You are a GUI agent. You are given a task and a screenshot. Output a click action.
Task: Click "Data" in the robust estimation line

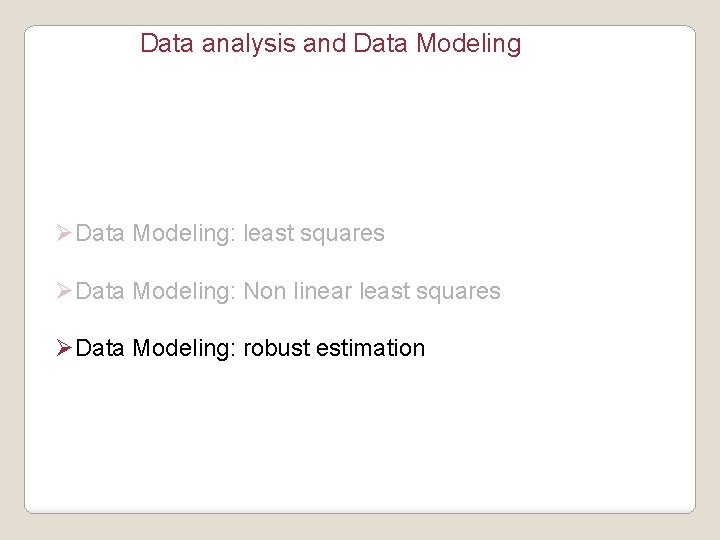(100, 348)
